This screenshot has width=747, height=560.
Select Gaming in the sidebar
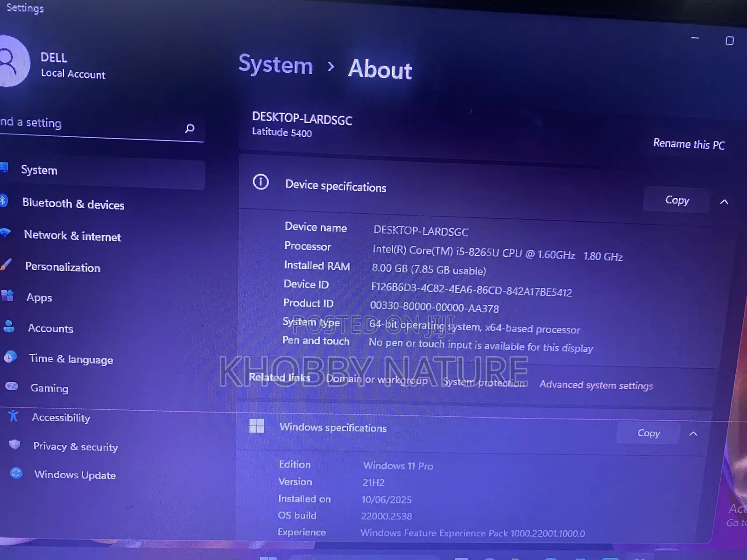[49, 388]
